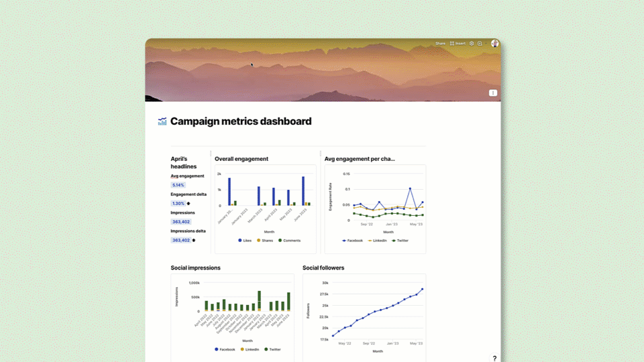Click the Engagement delta 1.30% value

click(x=178, y=204)
